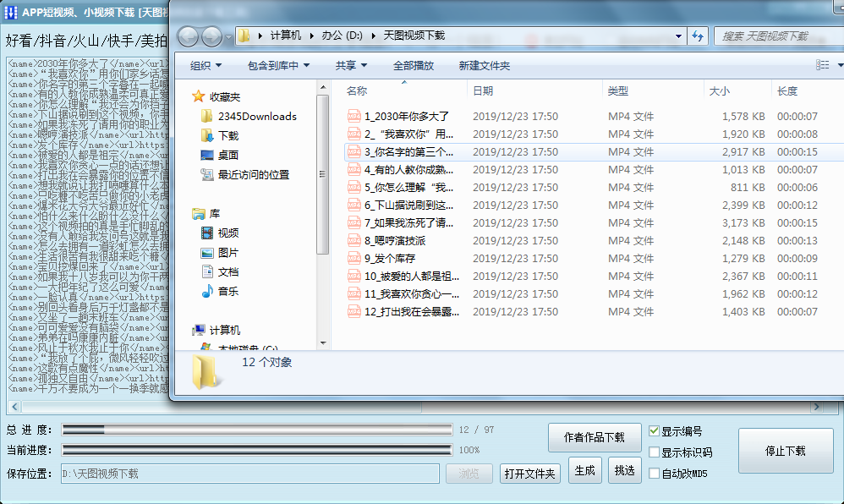Click the 停止下载 button

786,451
